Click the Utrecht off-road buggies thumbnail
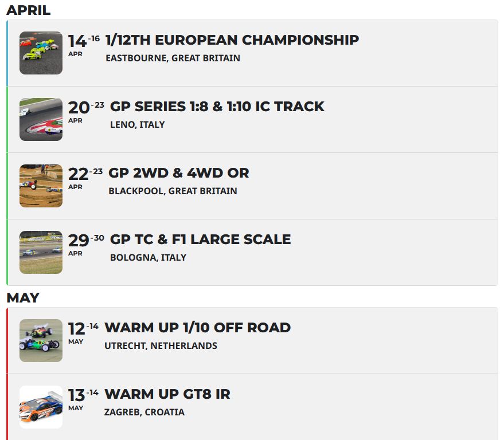 click(41, 340)
